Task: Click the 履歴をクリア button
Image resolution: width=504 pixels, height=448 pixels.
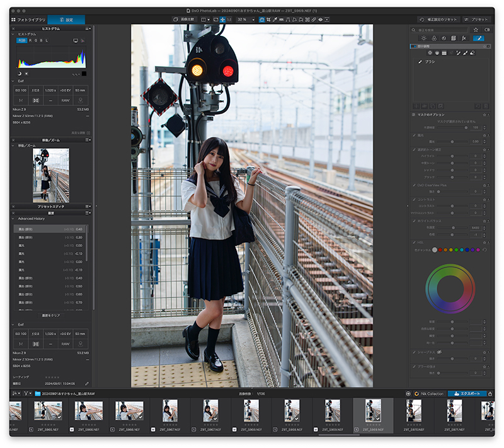Action: [52, 315]
